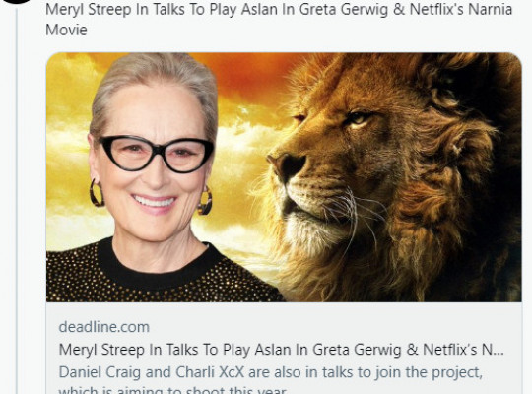Screen dimensions: 532x394
Task: Open the deadline.com domain link
Action: (x=104, y=327)
